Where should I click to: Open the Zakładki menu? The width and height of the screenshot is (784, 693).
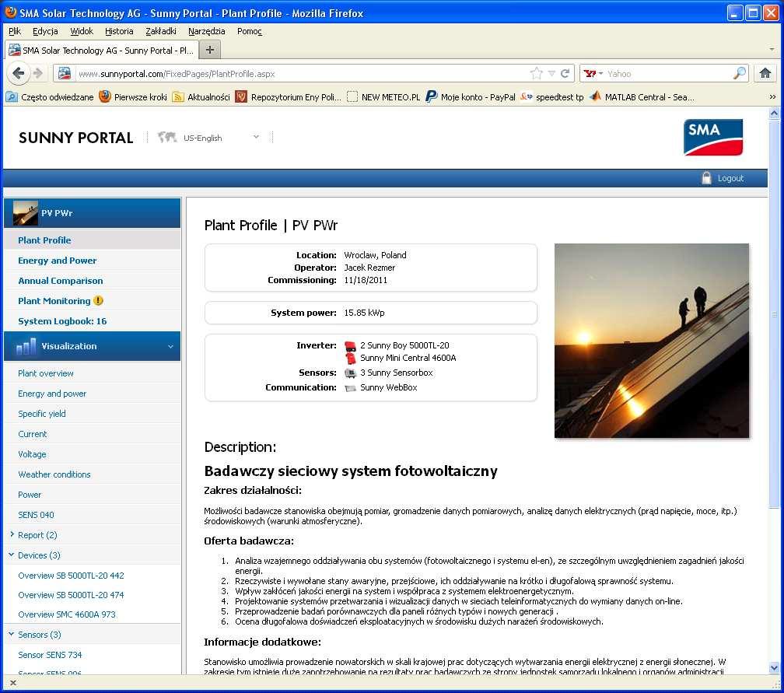[x=161, y=31]
